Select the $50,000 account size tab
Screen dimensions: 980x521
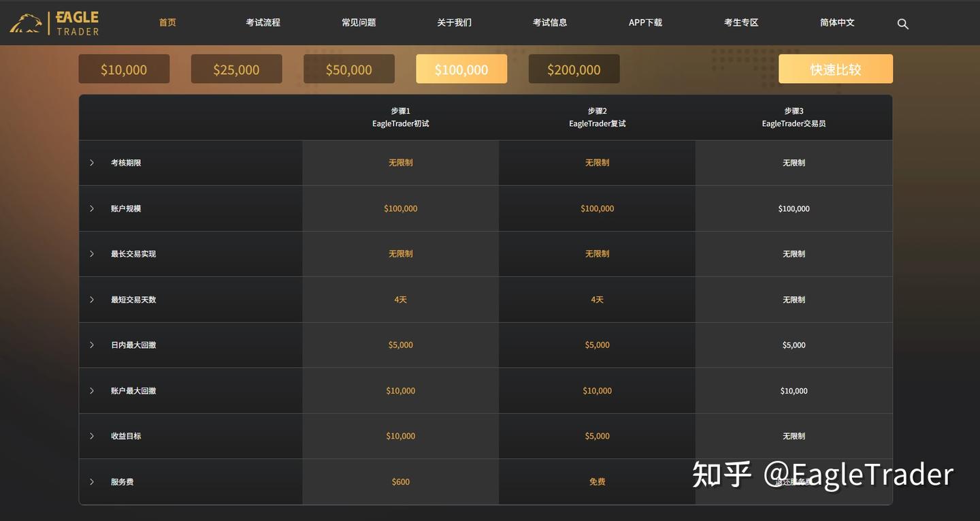click(349, 69)
